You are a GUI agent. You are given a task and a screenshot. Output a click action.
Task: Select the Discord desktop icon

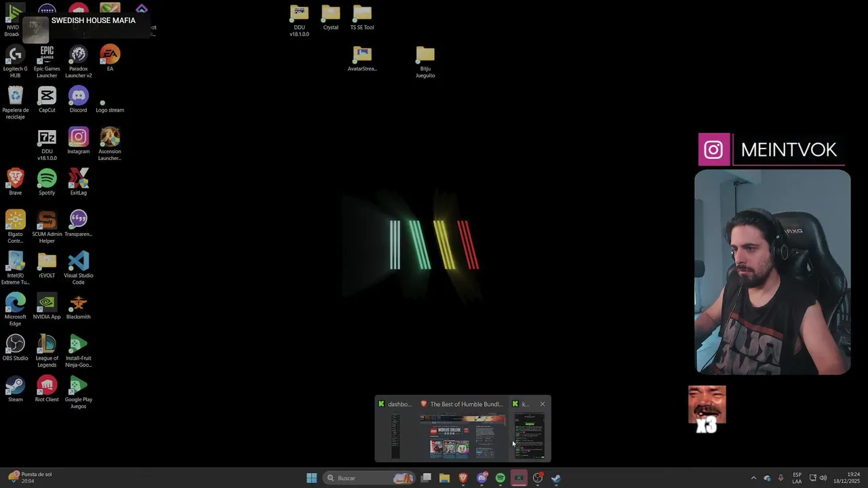78,100
